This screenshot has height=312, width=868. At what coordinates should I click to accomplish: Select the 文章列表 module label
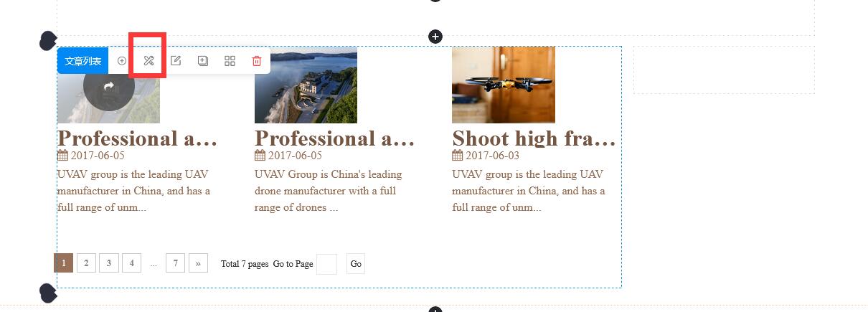click(x=83, y=61)
